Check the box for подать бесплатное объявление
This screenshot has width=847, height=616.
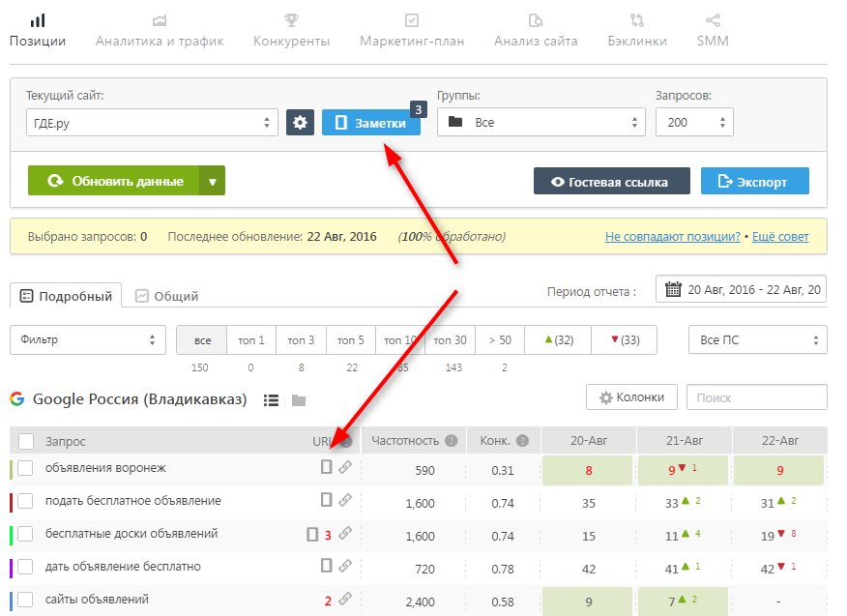click(25, 501)
